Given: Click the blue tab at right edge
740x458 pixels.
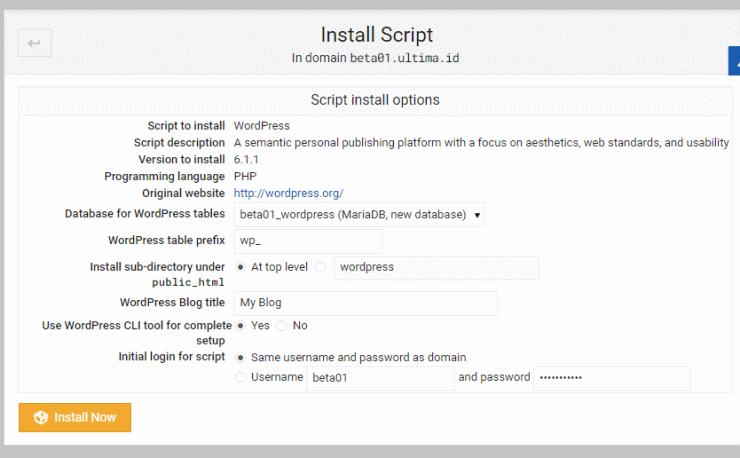Looking at the screenshot, I should click(x=734, y=60).
